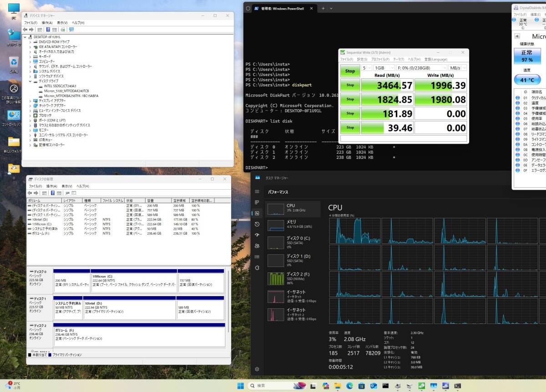The image size is (546, 392).
Task: Open 表示(V) menu in Disk Management
Action: pyautogui.click(x=66, y=186)
